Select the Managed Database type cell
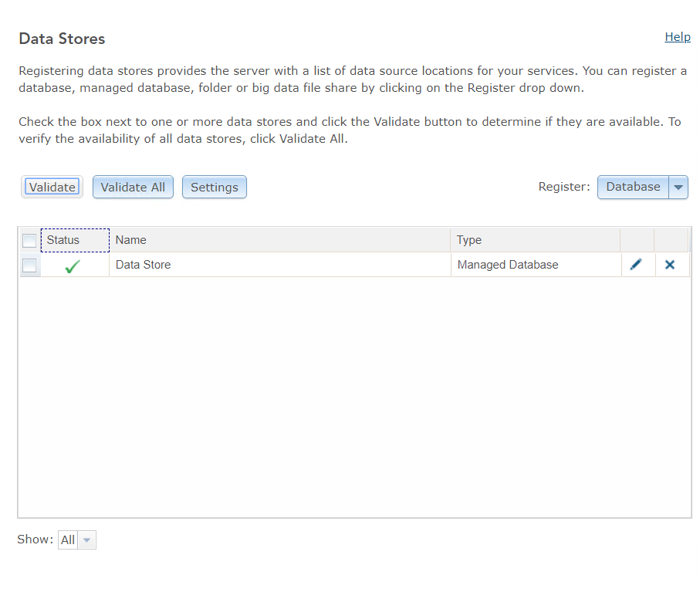This screenshot has height=592, width=700. pos(508,265)
